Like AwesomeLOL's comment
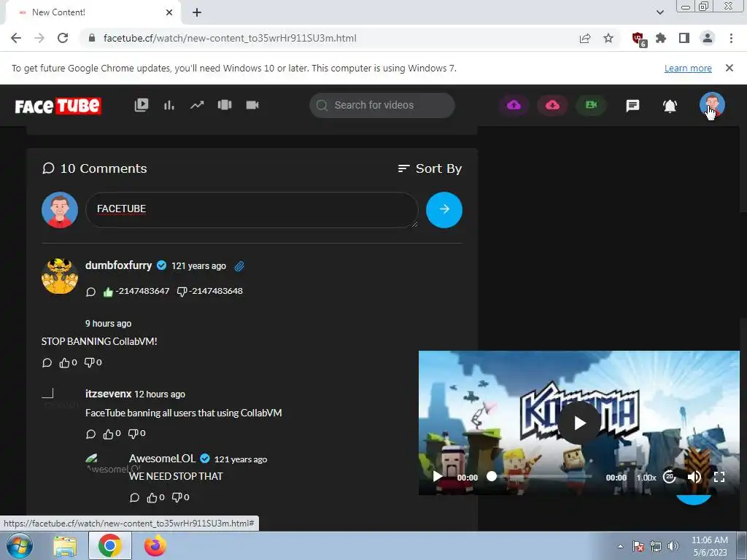This screenshot has width=747, height=560. (152, 497)
